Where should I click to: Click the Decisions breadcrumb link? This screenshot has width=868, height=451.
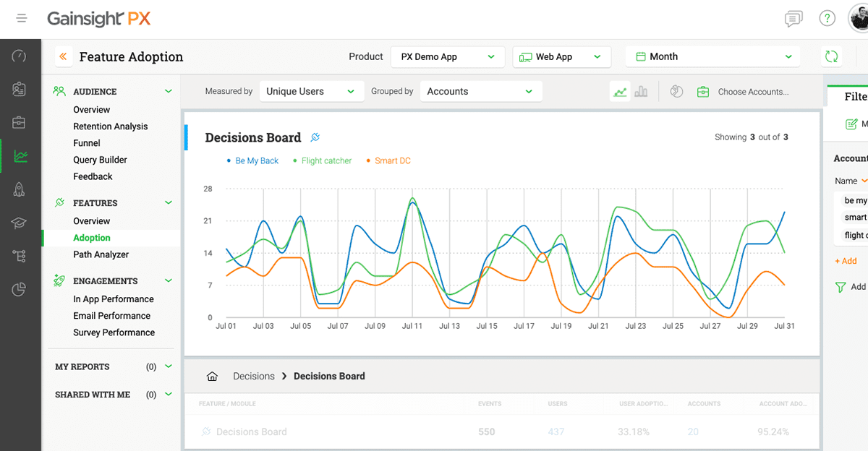click(253, 377)
